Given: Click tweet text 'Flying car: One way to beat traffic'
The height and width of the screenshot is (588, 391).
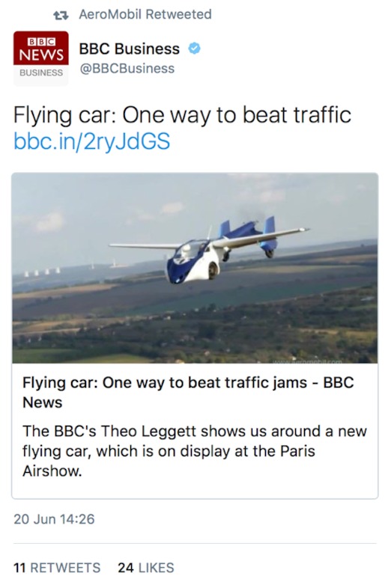Looking at the screenshot, I should [x=182, y=115].
